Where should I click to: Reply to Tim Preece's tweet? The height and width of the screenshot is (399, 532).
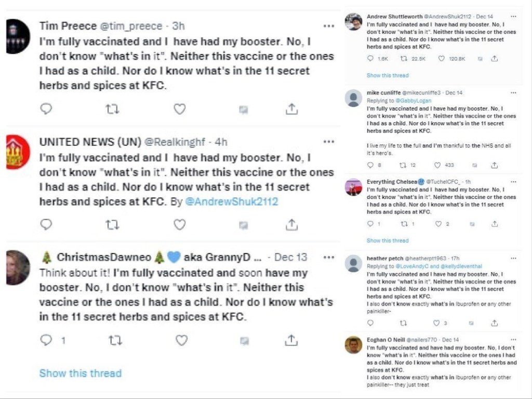[x=46, y=109]
